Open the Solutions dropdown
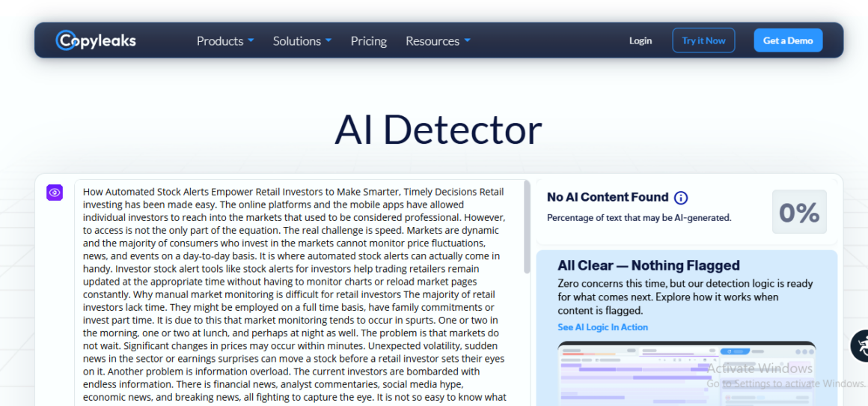This screenshot has height=406, width=868. (x=302, y=41)
